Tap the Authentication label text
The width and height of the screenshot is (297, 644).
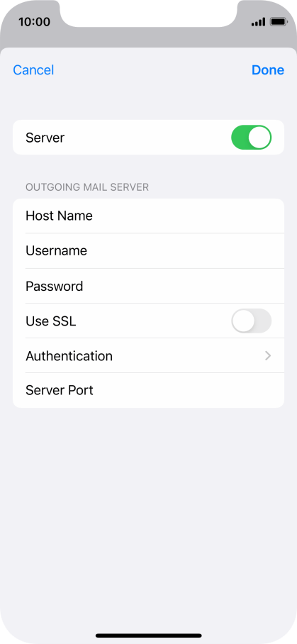69,355
